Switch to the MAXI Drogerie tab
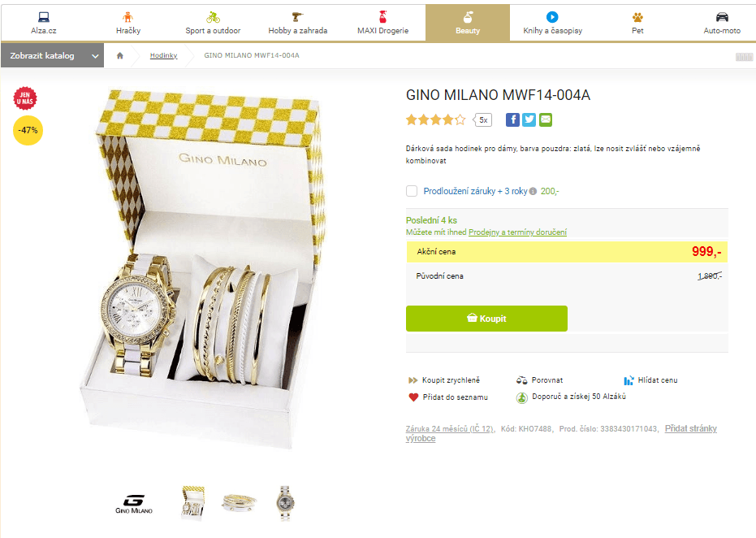 pyautogui.click(x=382, y=23)
